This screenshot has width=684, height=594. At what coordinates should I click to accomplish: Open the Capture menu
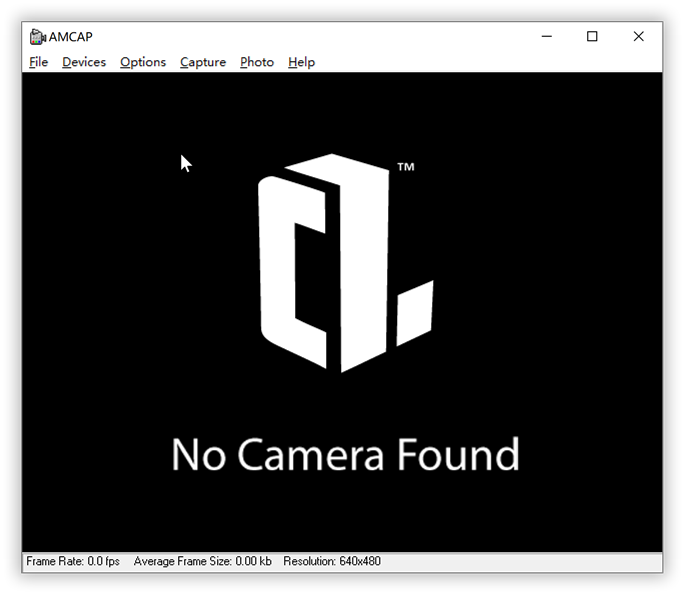[203, 62]
